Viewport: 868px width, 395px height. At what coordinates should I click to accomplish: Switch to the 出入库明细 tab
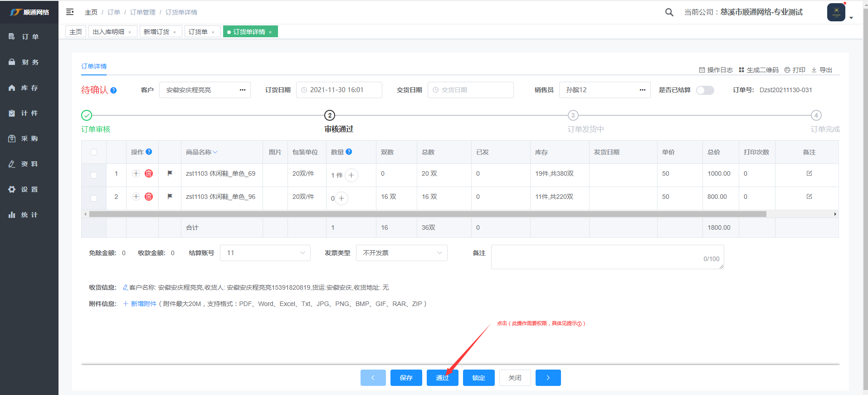coord(109,32)
